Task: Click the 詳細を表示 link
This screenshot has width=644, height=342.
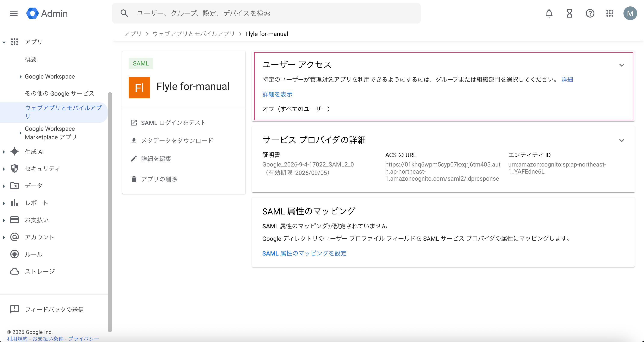Action: (x=277, y=94)
